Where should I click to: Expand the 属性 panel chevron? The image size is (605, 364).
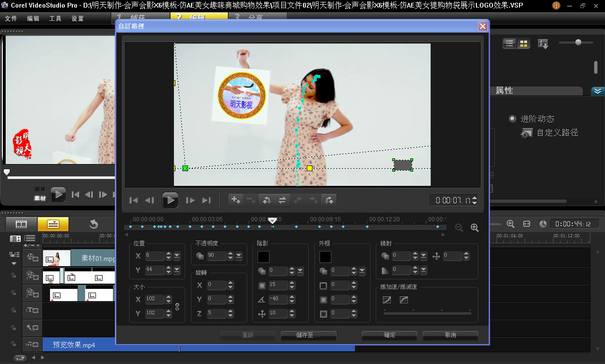point(597,91)
